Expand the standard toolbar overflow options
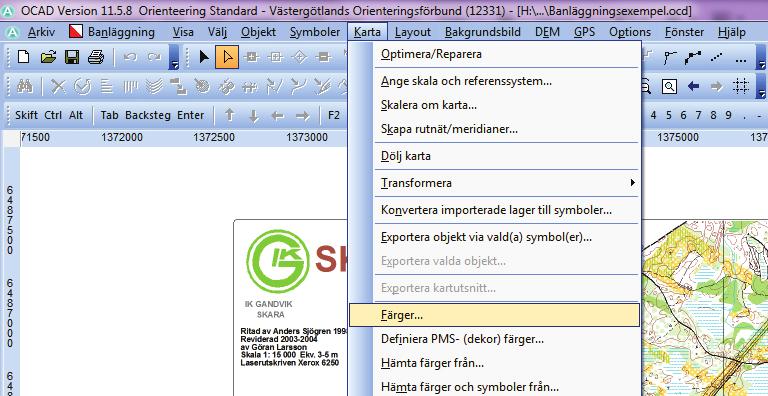The height and width of the screenshot is (396, 768). coord(174,57)
